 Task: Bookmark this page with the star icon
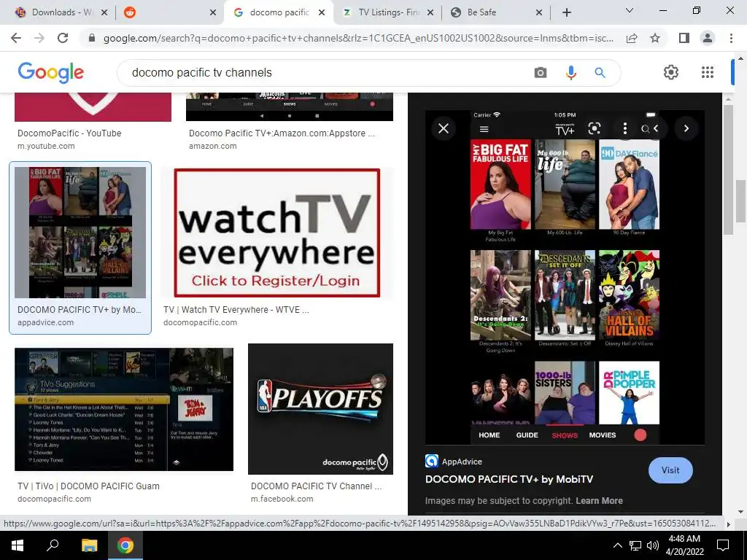[x=655, y=38]
